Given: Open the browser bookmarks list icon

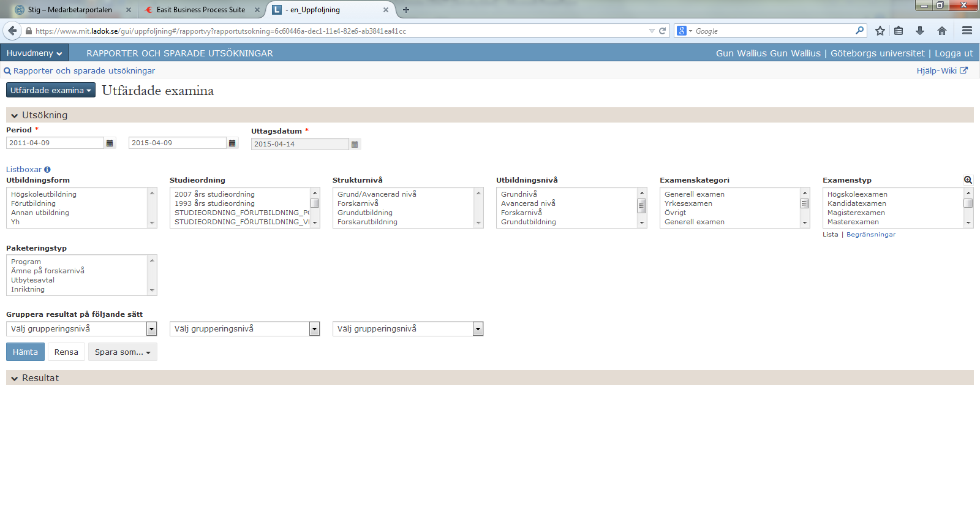Looking at the screenshot, I should pyautogui.click(x=899, y=31).
